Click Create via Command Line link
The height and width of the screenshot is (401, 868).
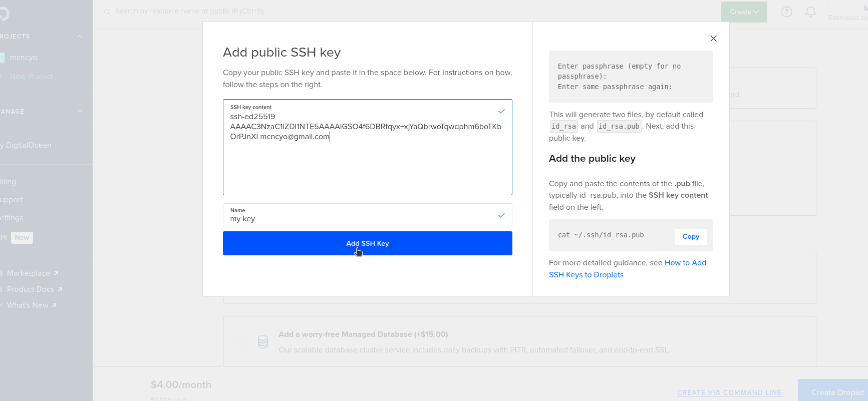[x=729, y=392]
